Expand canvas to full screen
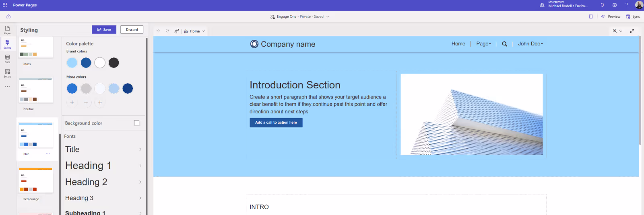Viewport: 644px width, 215px height. point(632,31)
